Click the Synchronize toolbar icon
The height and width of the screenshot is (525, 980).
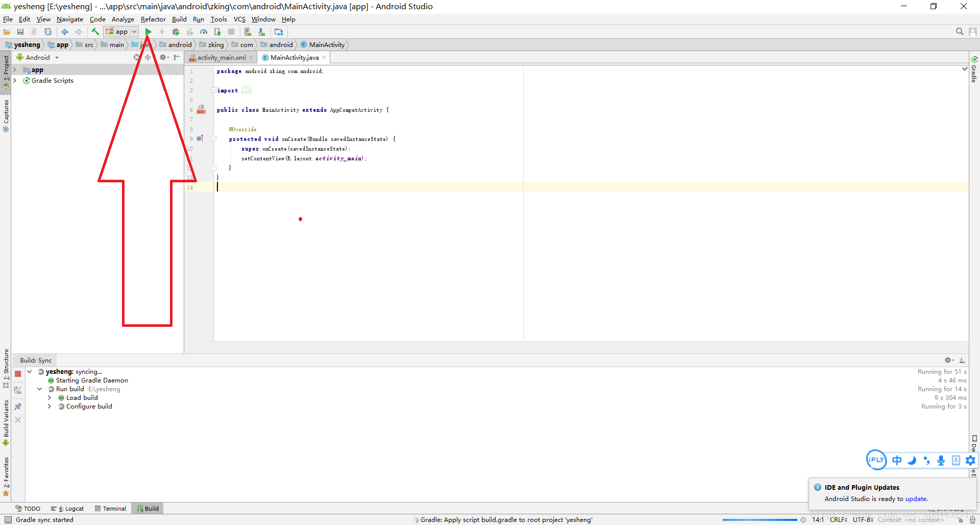pos(48,32)
